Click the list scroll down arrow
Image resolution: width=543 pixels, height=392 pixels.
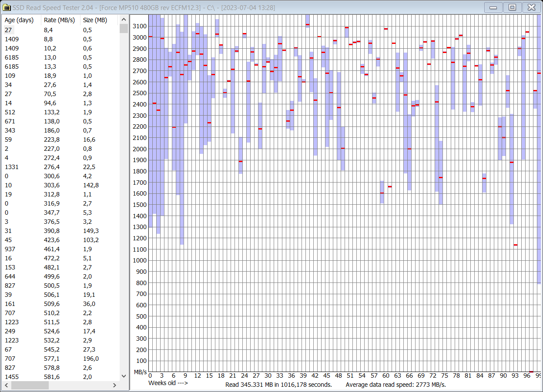pos(124,376)
